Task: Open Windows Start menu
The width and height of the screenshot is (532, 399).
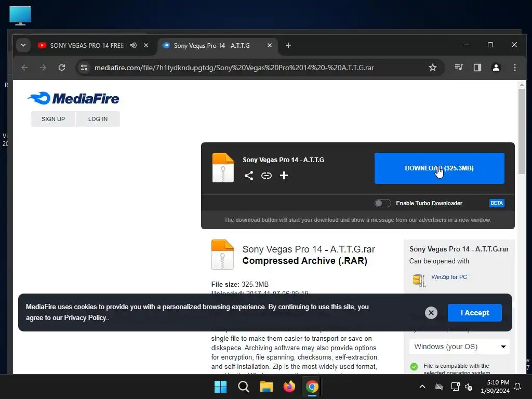Action: [220, 387]
